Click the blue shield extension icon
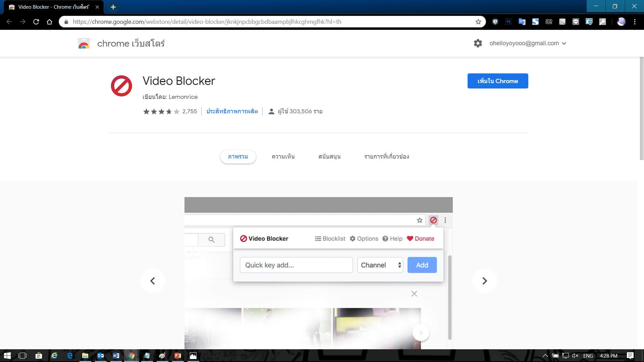This screenshot has width=644, height=362. tap(589, 22)
